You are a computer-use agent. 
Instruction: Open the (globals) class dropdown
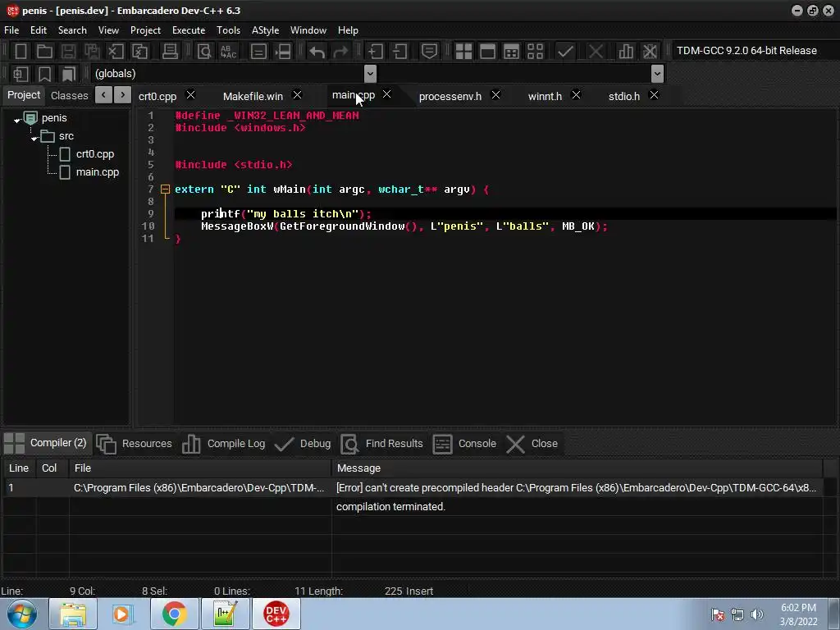pos(370,74)
